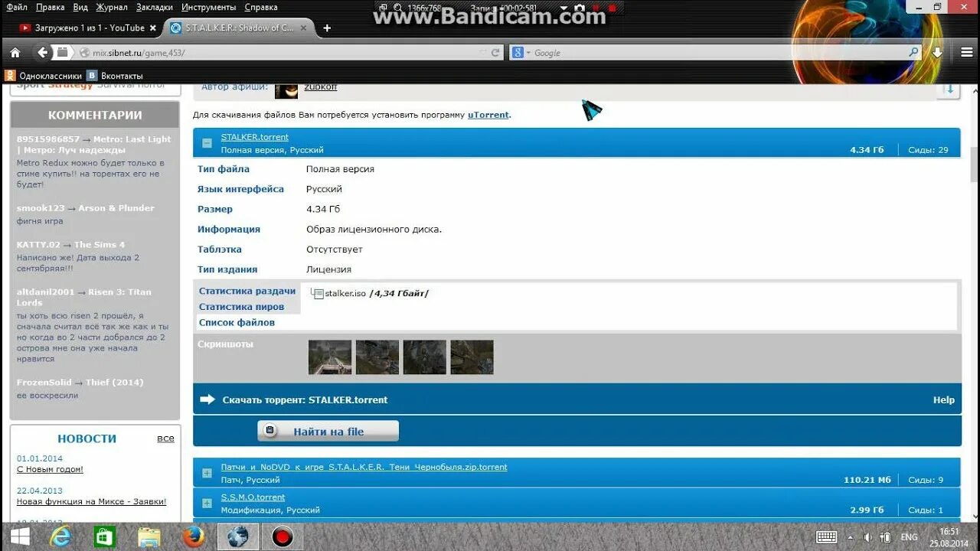Open the С Новым годом! news item
Viewport: 980px width, 551px height.
50,469
